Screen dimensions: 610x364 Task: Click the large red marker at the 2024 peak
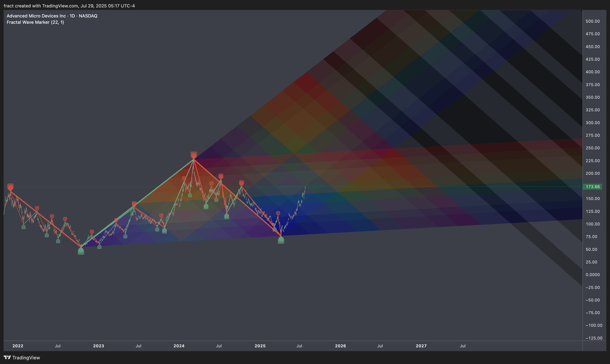pos(194,155)
